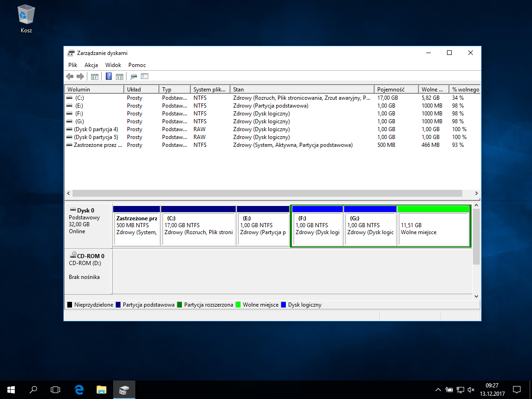
Task: Click the horizontal scrollbar left arrow
Action: pos(68,193)
